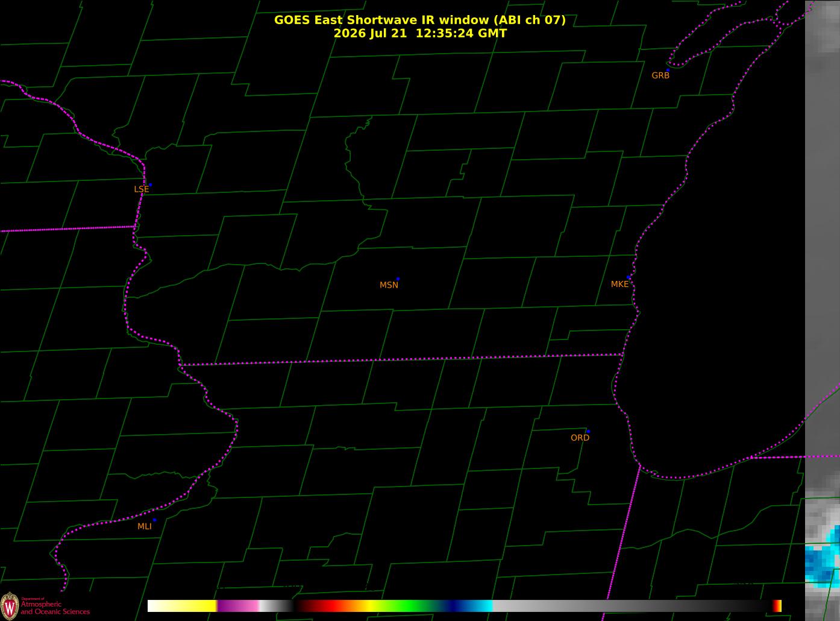Click the white start of the color bar
This screenshot has height=621, width=840.
(160, 606)
